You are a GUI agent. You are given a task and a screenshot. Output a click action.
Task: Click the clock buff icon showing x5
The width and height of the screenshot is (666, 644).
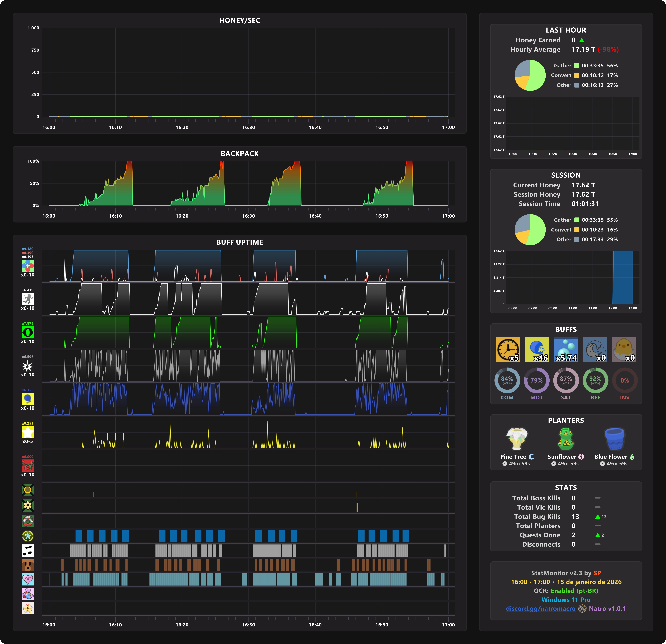[x=508, y=349]
